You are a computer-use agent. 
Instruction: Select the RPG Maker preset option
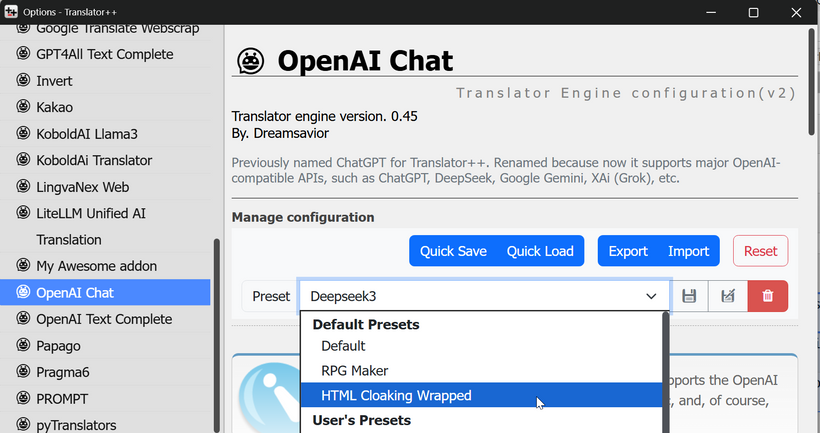(x=354, y=370)
